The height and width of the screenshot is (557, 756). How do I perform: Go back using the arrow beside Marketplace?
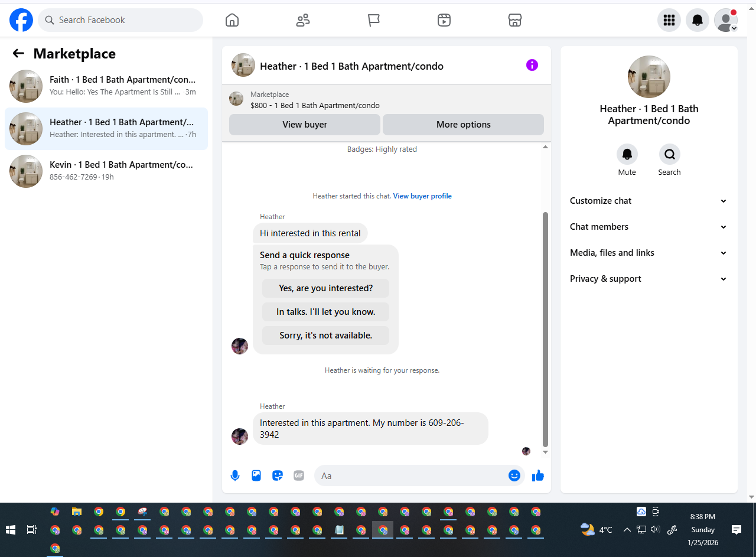point(18,54)
